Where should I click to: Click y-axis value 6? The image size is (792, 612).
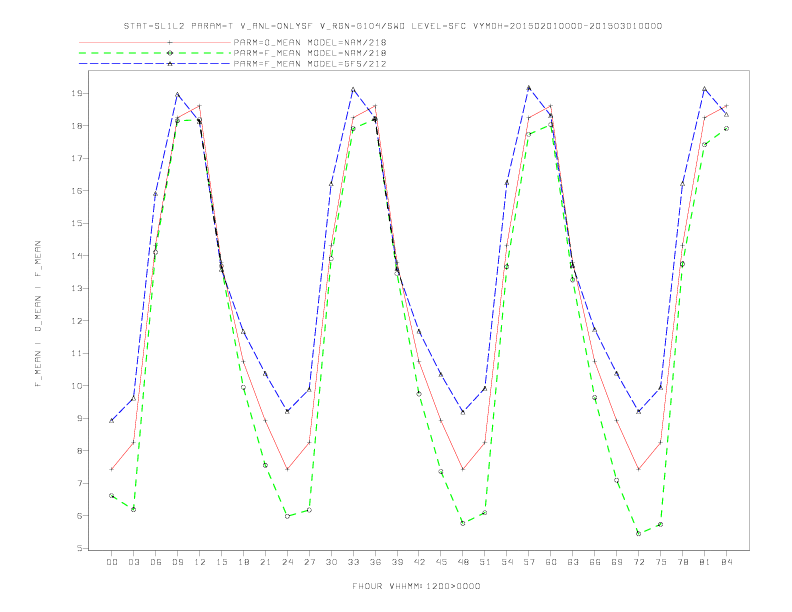coord(80,516)
